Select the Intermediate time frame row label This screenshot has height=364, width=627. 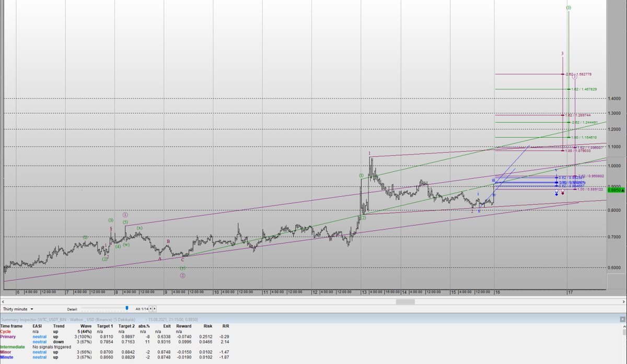click(13, 347)
